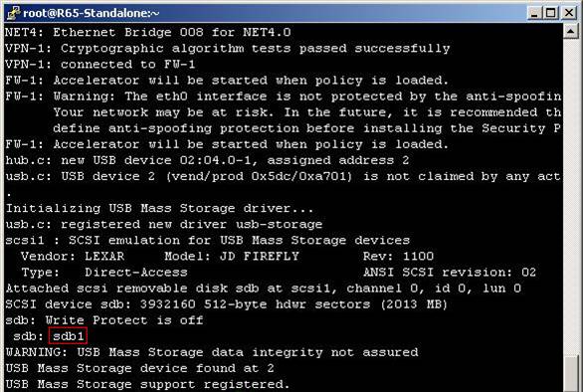Image resolution: width=583 pixels, height=392 pixels.
Task: Maximize the root@R65-Standalone terminal window
Action: (551, 13)
